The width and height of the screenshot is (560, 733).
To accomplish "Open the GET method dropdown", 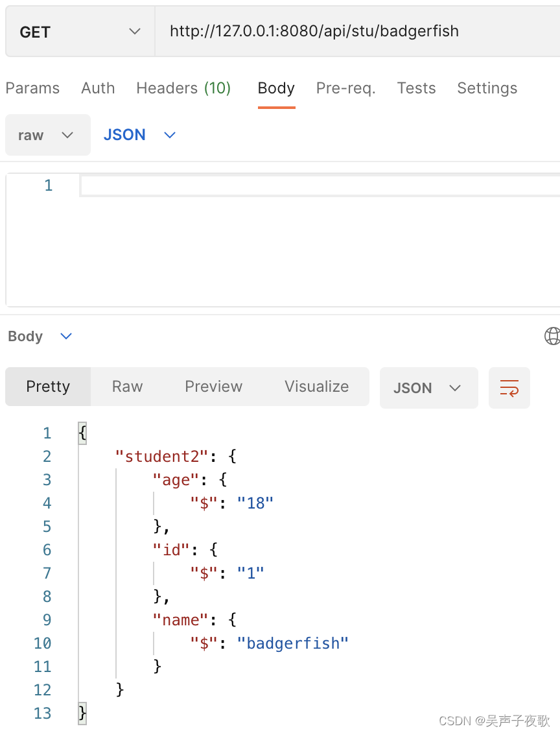I will [80, 32].
